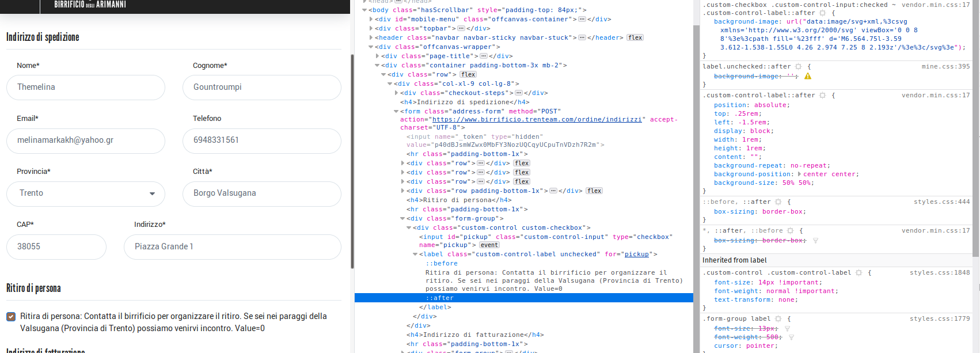This screenshot has width=980, height=353.
Task: Click highlighter icon beside .form-group label selector
Action: (778, 319)
